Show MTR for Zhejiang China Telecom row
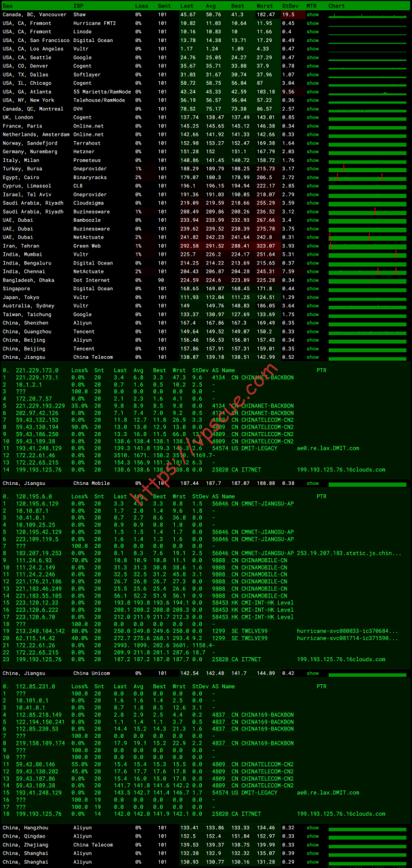Viewport: 412px width, 868px height. click(312, 845)
